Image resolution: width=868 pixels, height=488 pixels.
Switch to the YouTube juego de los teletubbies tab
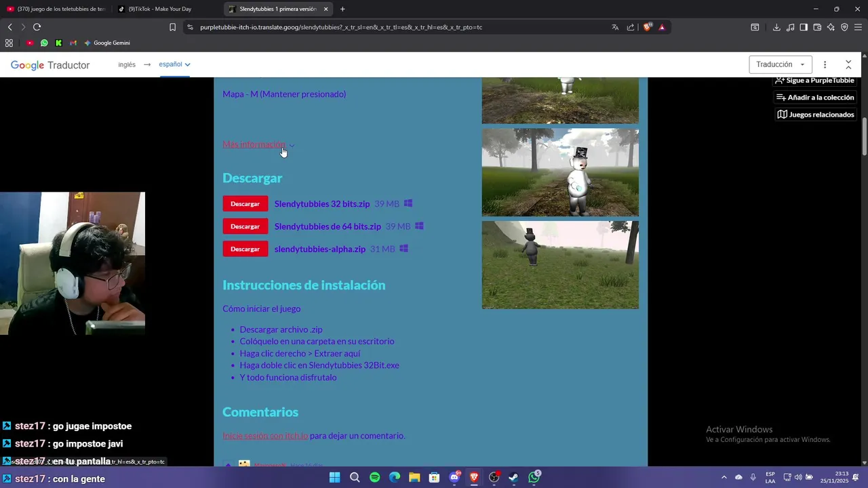(56, 9)
